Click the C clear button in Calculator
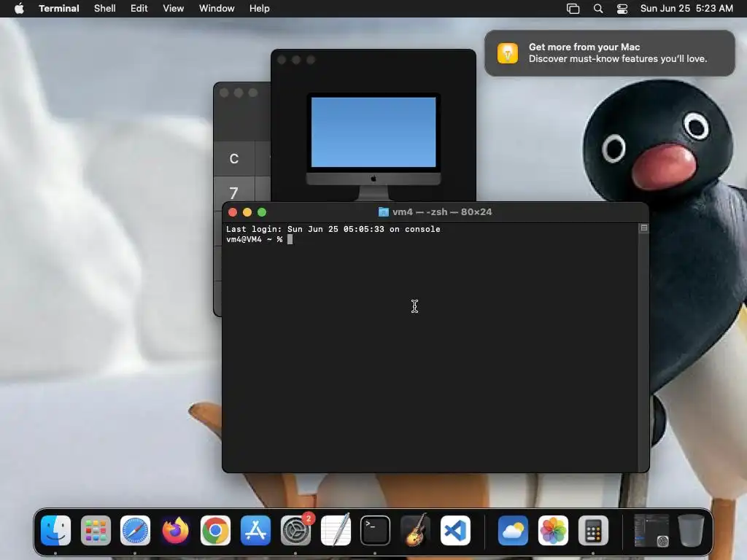Image resolution: width=747 pixels, height=560 pixels. point(234,158)
